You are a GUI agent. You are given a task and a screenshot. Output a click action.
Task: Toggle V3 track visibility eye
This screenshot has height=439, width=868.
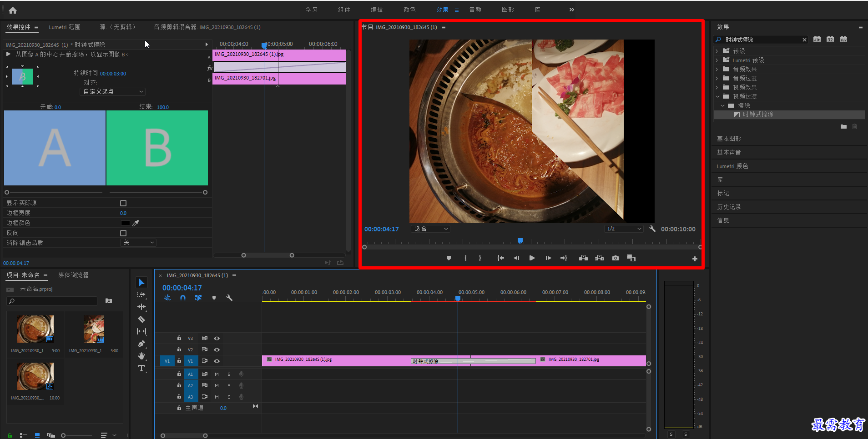[x=217, y=339]
